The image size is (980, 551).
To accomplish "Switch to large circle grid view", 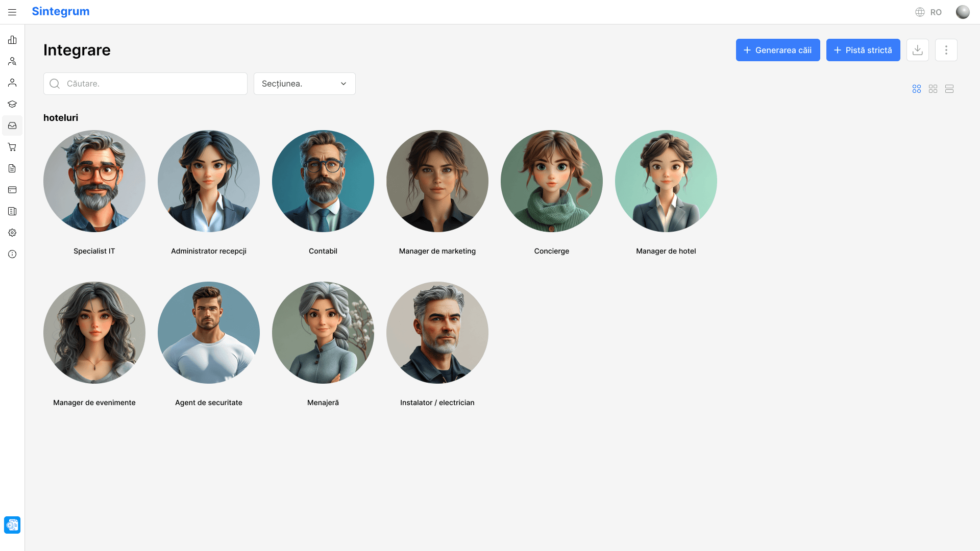I will tap(916, 89).
